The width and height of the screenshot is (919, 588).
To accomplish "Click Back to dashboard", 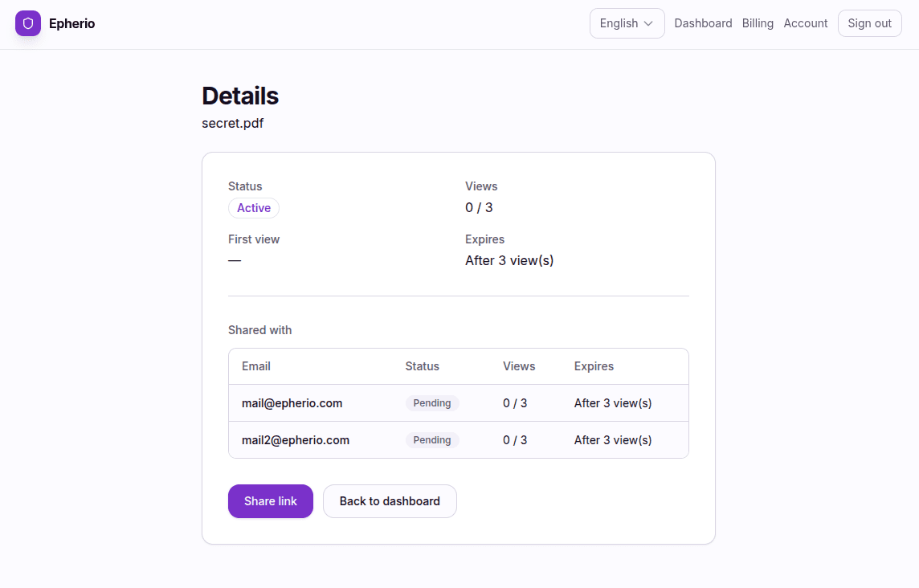I will tap(390, 500).
